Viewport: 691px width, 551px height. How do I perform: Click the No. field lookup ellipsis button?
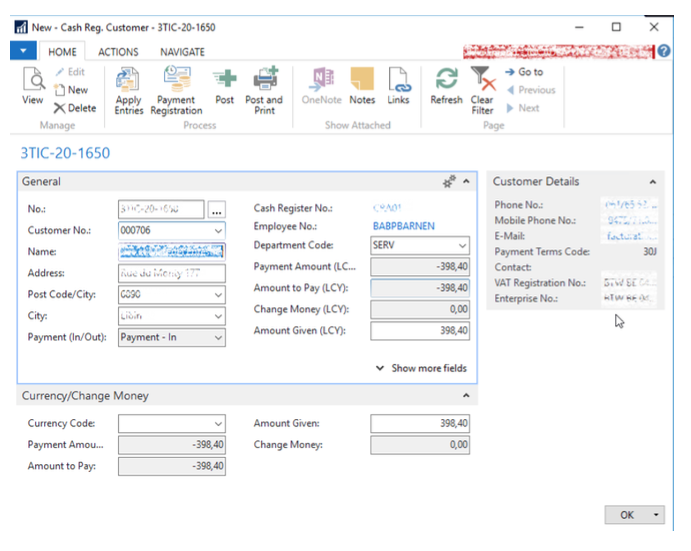coord(216,210)
